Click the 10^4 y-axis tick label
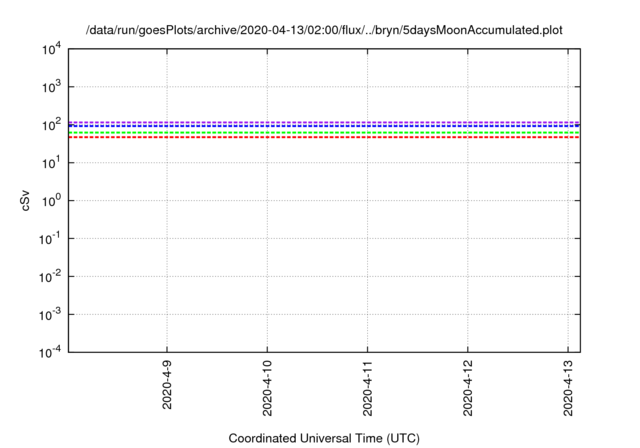 [x=51, y=50]
